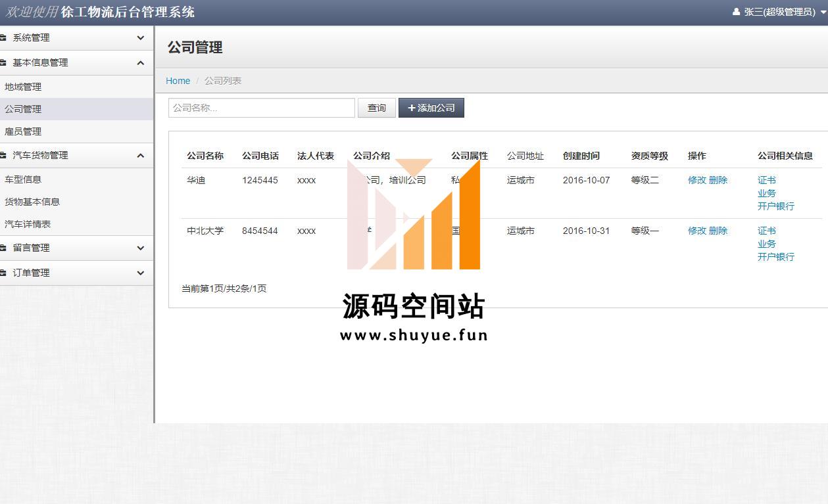Click folder icon next to 系统管理

click(3, 38)
